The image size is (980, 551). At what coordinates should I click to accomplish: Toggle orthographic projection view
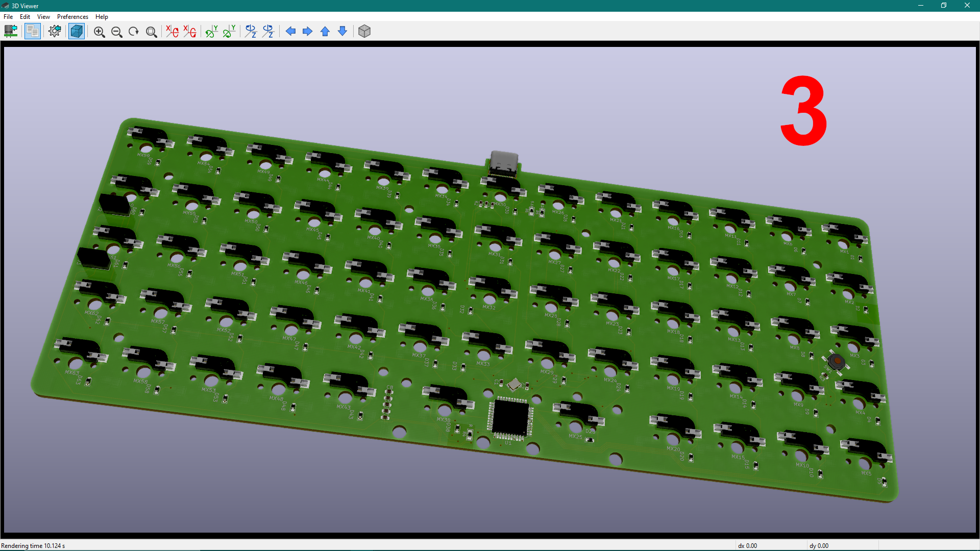[x=364, y=31]
